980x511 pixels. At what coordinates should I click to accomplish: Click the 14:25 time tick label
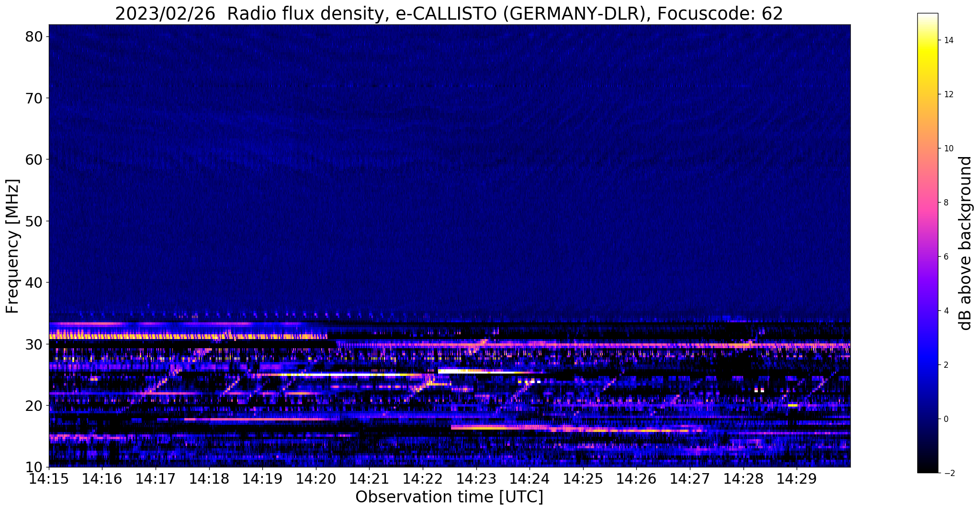tap(583, 479)
